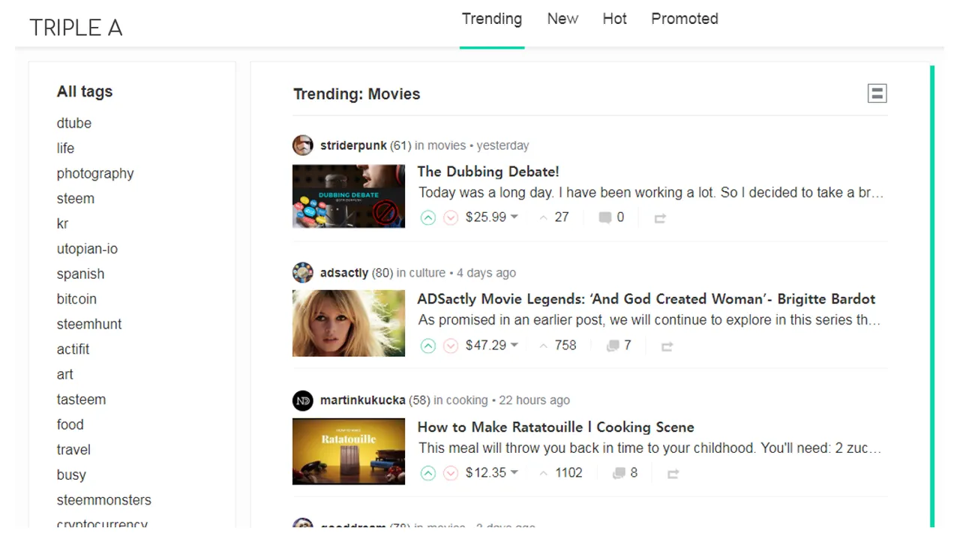Screen dimensions: 960x560
Task: Open the culture category on adsactly's post
Action: [x=427, y=273]
